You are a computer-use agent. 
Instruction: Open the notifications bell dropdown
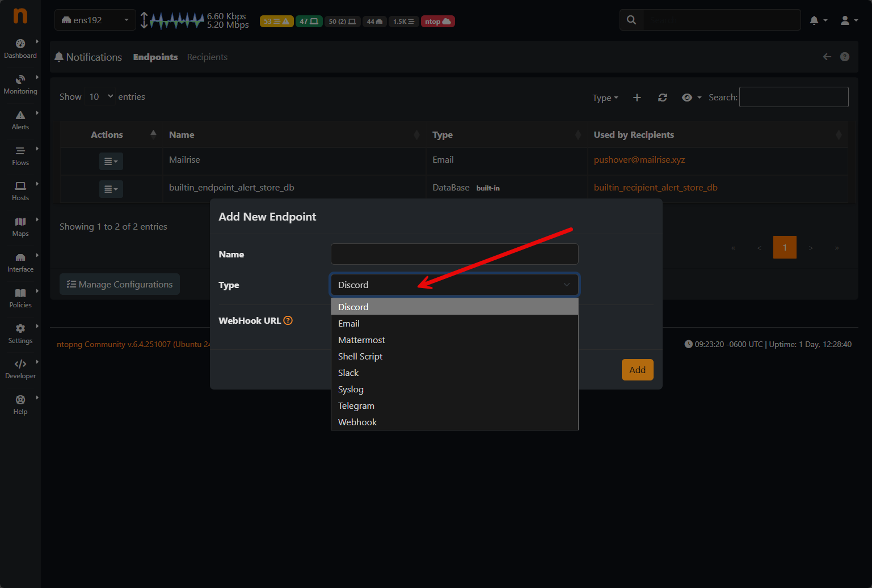tap(818, 20)
